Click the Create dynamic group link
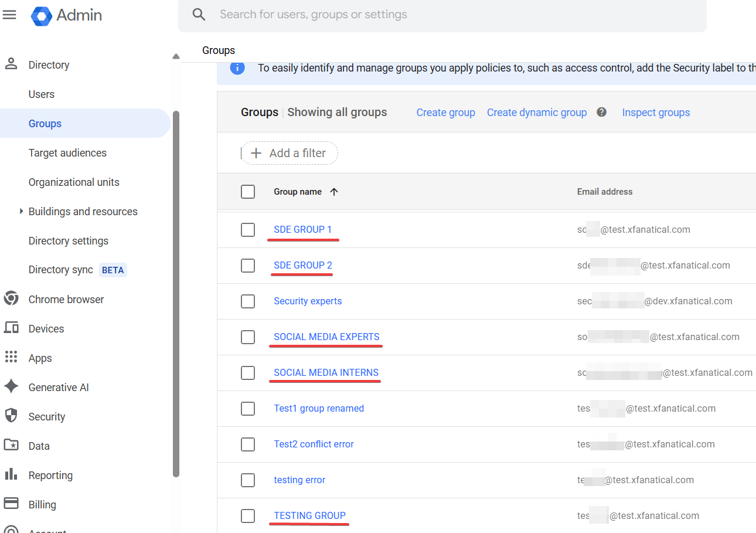 (x=537, y=113)
